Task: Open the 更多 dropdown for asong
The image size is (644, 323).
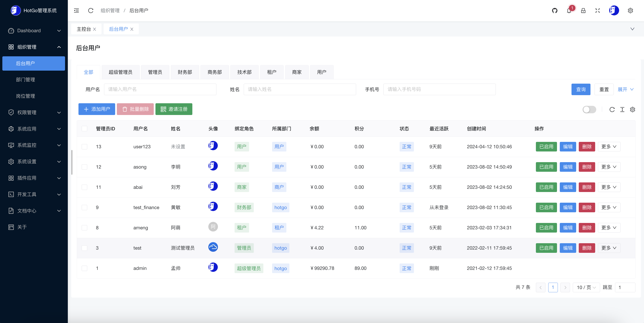Action: pos(609,167)
